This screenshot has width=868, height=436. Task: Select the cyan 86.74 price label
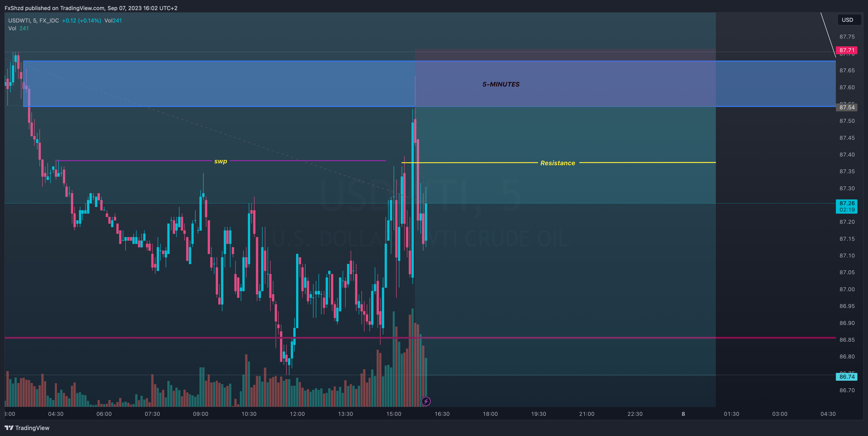click(x=847, y=377)
